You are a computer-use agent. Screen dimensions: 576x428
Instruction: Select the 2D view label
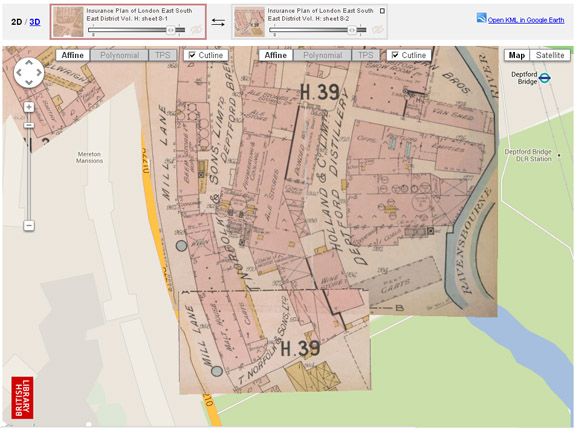coord(17,22)
